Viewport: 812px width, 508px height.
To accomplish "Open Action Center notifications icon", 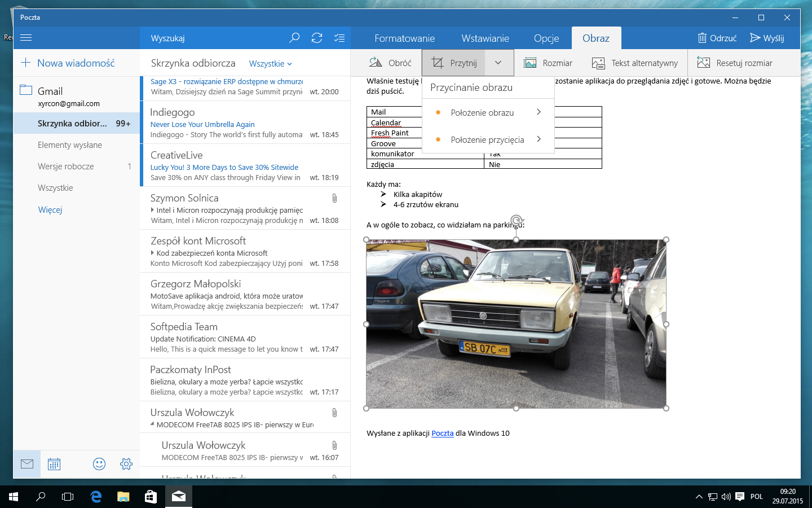I will pos(740,497).
